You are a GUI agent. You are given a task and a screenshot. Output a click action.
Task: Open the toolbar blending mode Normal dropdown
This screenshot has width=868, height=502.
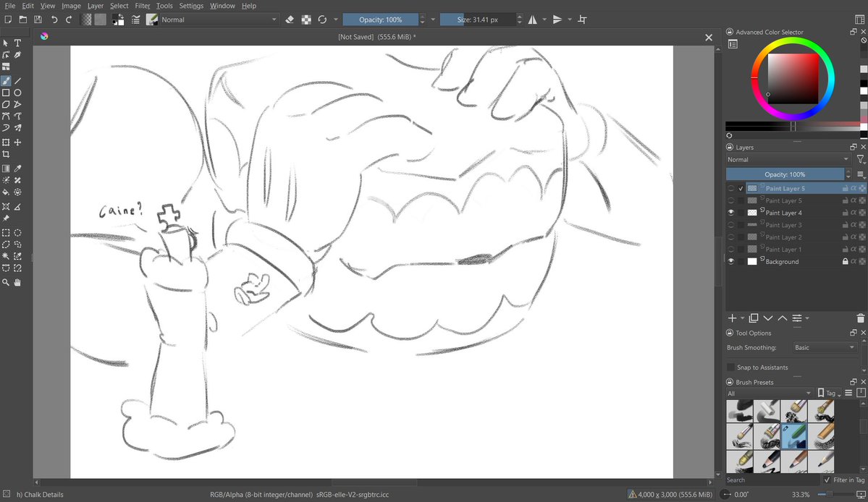click(x=219, y=20)
